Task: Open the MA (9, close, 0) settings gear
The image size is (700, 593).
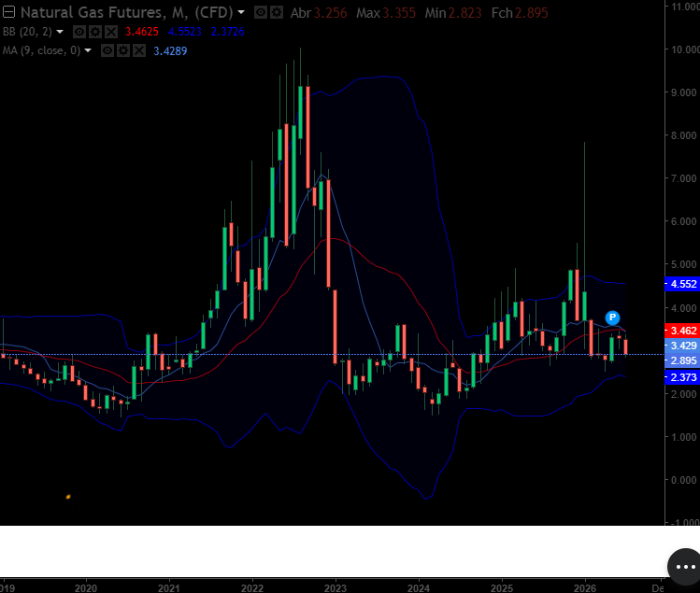Action: (123, 50)
